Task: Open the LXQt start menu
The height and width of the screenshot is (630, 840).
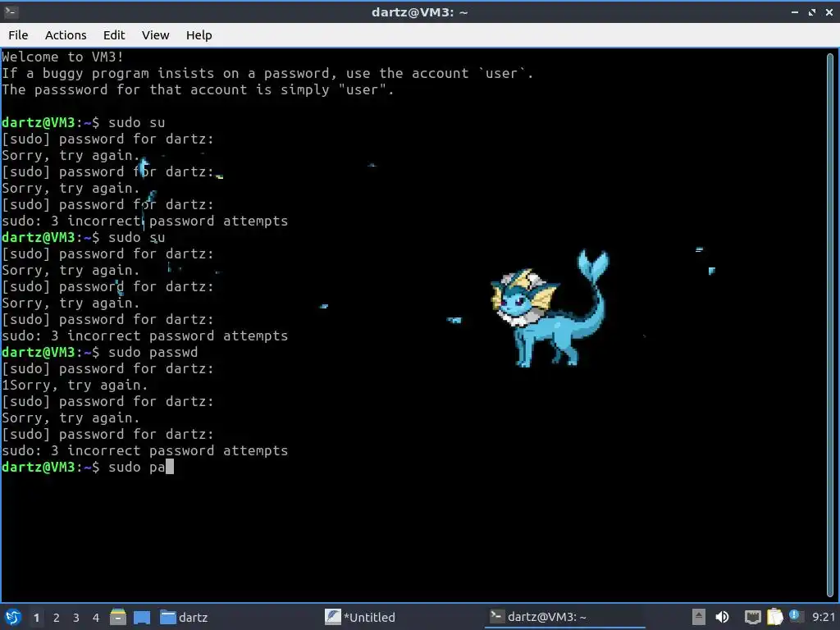Action: 13,617
